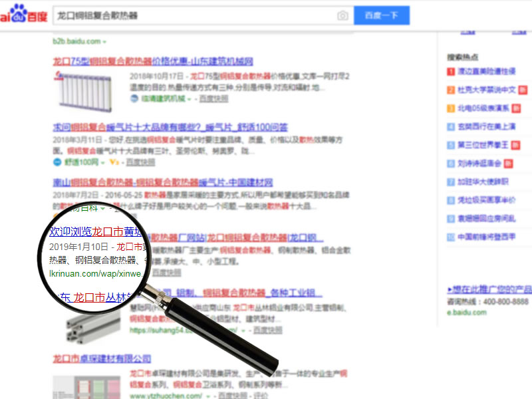Click hot search rank 2 orange badge
The height and width of the screenshot is (399, 532).
tap(451, 90)
